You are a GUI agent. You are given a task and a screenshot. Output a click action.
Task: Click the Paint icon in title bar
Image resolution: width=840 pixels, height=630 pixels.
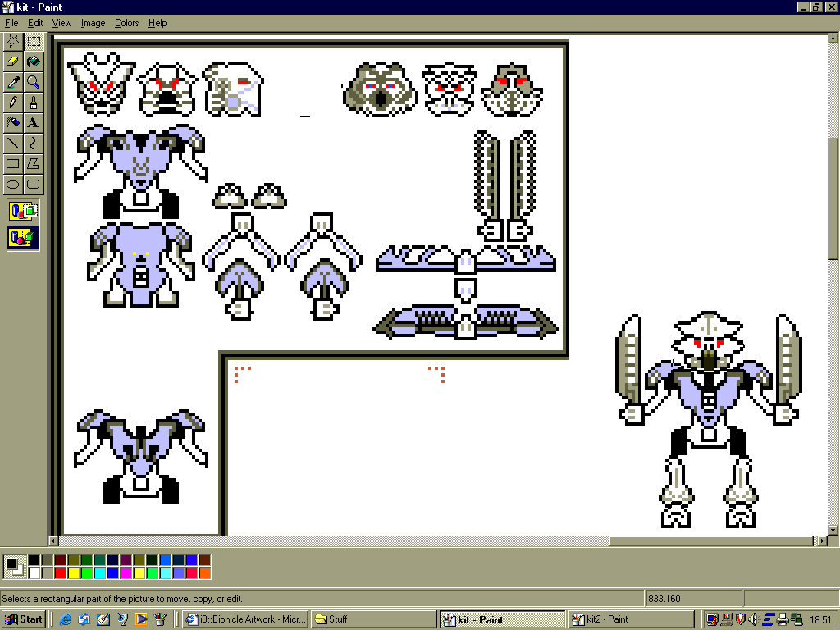(x=7, y=7)
